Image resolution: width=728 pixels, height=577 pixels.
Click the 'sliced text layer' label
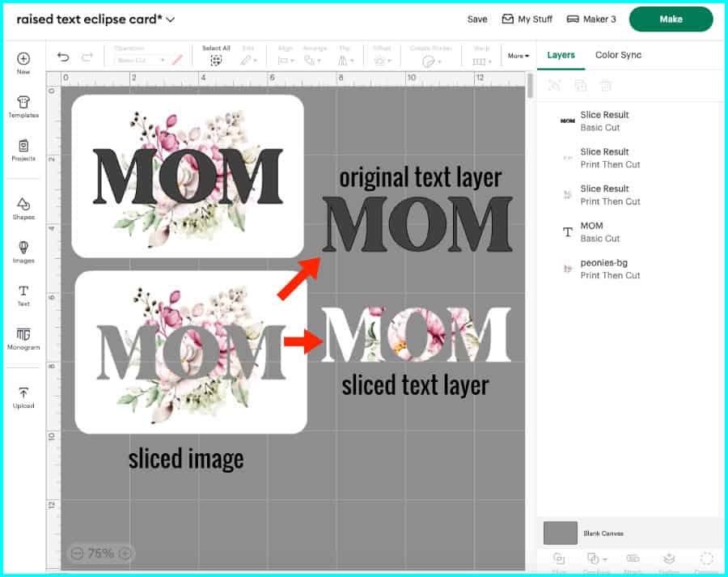coord(416,385)
